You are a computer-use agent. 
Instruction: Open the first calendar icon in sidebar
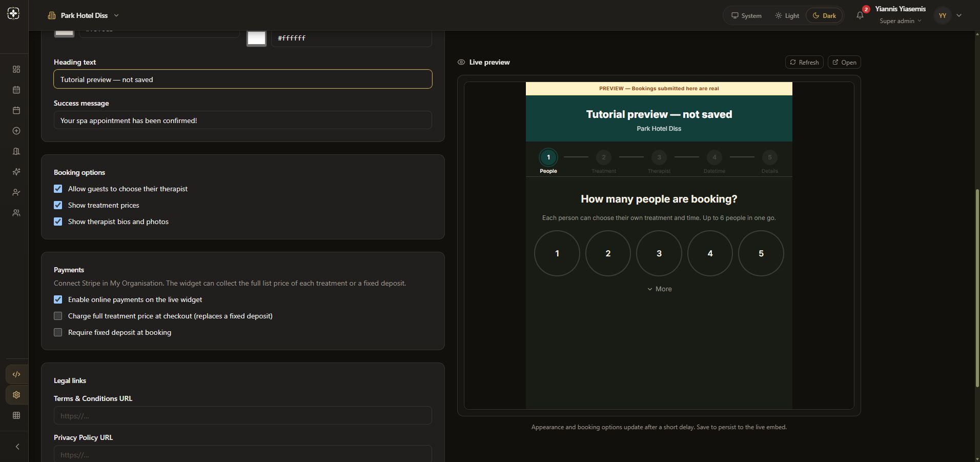click(x=16, y=90)
